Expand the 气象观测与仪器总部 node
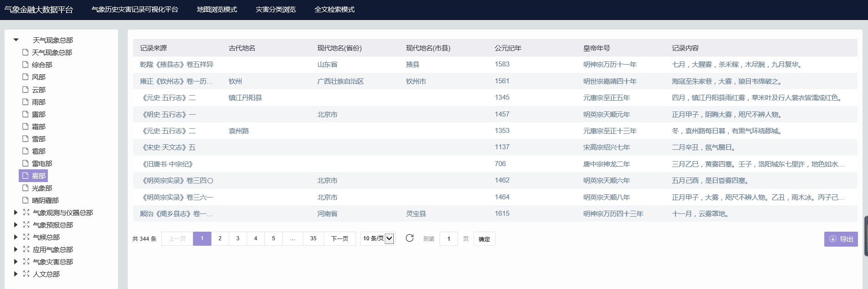The width and height of the screenshot is (868, 289). point(16,213)
